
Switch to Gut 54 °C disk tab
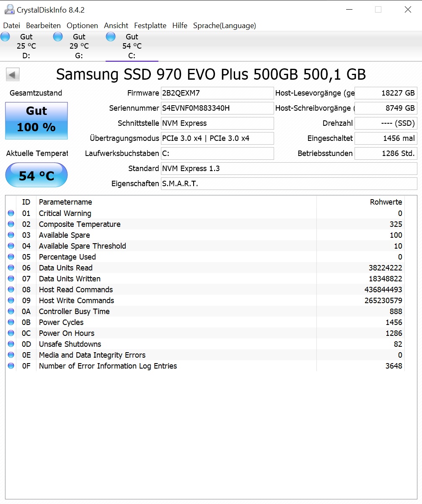click(x=132, y=46)
